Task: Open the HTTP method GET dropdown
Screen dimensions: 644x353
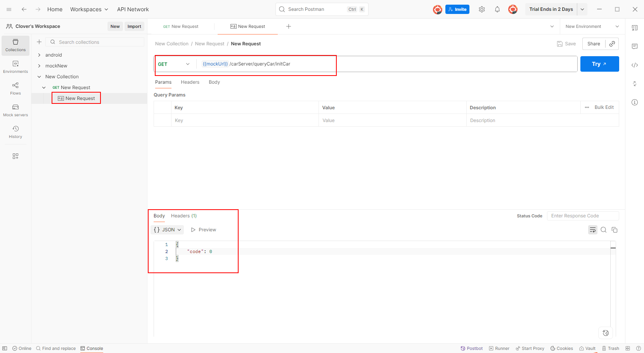Action: [x=174, y=64]
